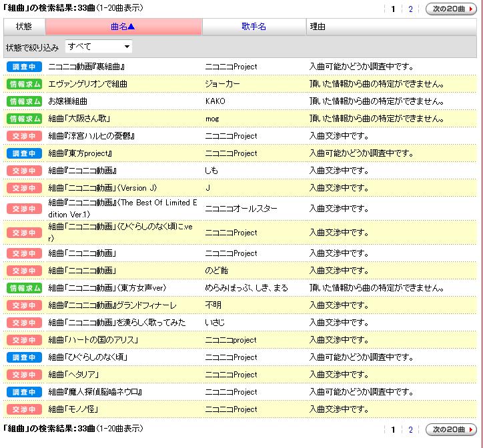
Task: Sort by the 歌手名 column header
Action: point(254,27)
